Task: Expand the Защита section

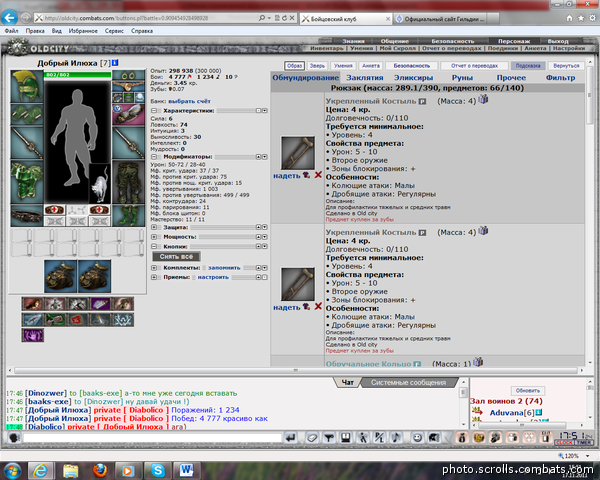Action: tap(154, 227)
